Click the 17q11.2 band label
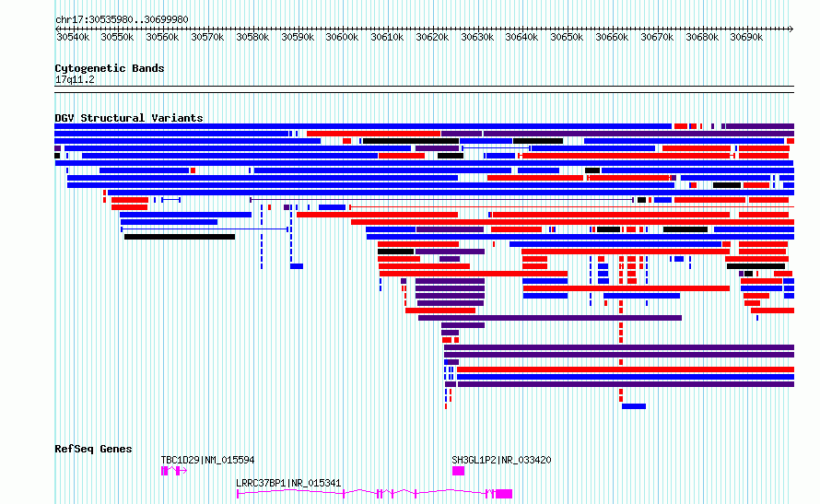The image size is (820, 504). pyautogui.click(x=75, y=80)
